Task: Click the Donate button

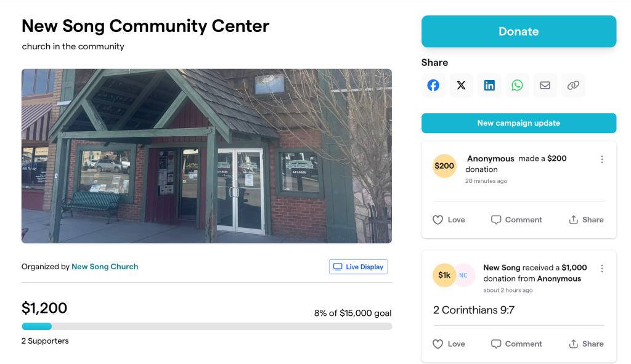Action: tap(519, 31)
